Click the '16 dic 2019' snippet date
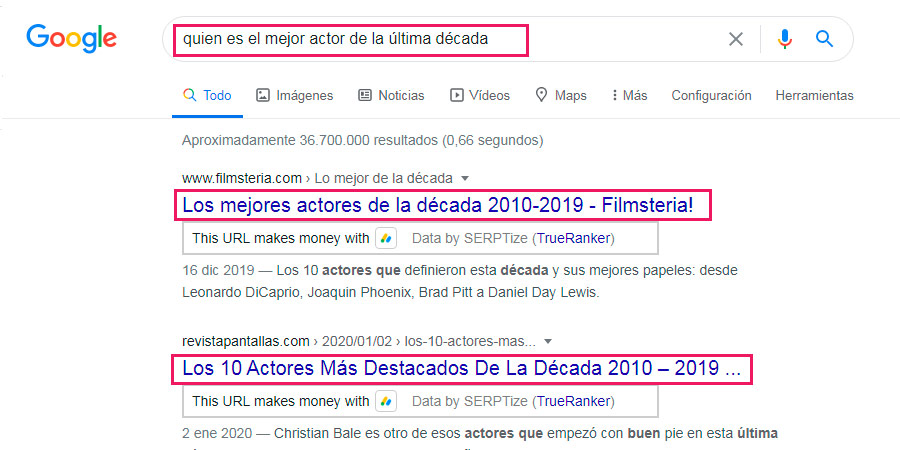900x450 pixels. [220, 270]
